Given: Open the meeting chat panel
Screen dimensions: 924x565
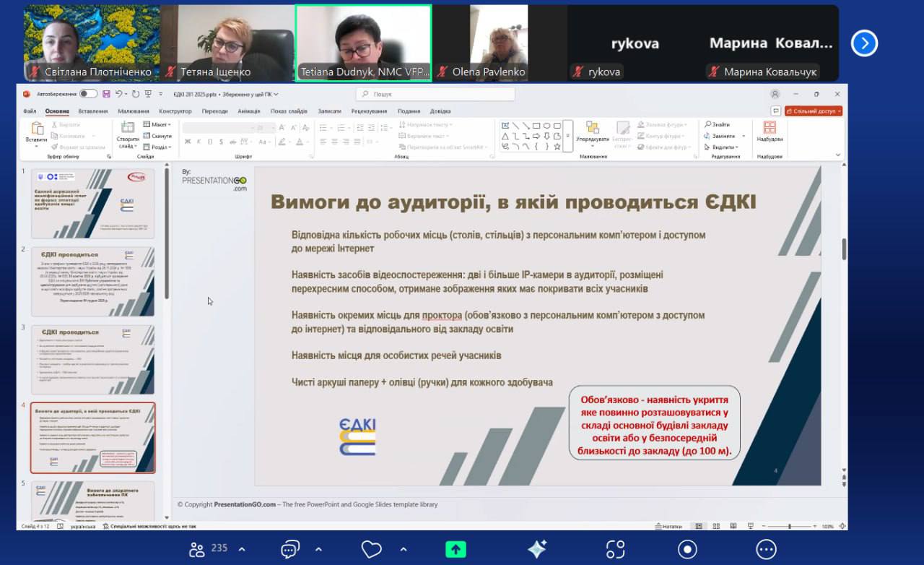Looking at the screenshot, I should (290, 549).
